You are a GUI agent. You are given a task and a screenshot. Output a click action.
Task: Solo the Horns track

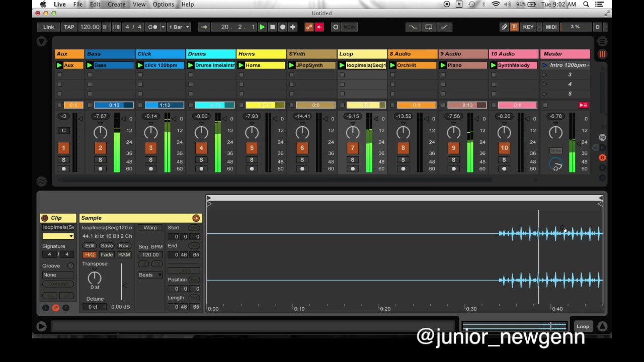click(x=252, y=160)
